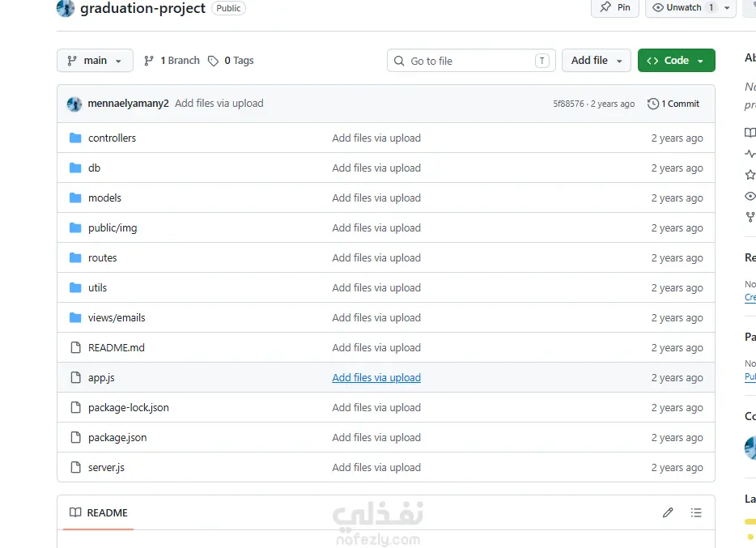
Task: Click the Unwatch button
Action: click(x=684, y=7)
